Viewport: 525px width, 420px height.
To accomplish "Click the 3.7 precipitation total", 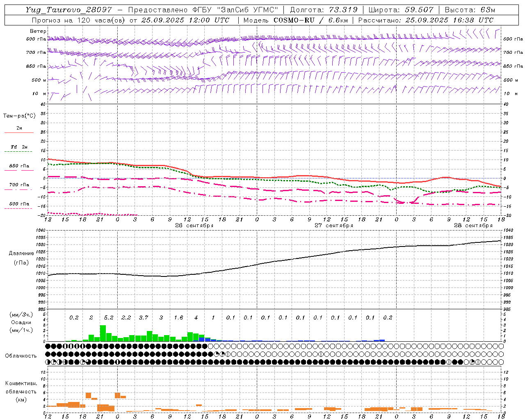I will point(144,318).
